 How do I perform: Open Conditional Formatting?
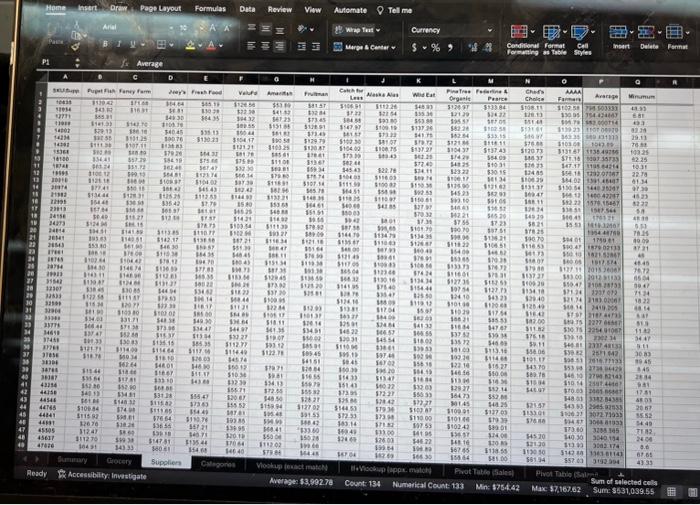522,40
